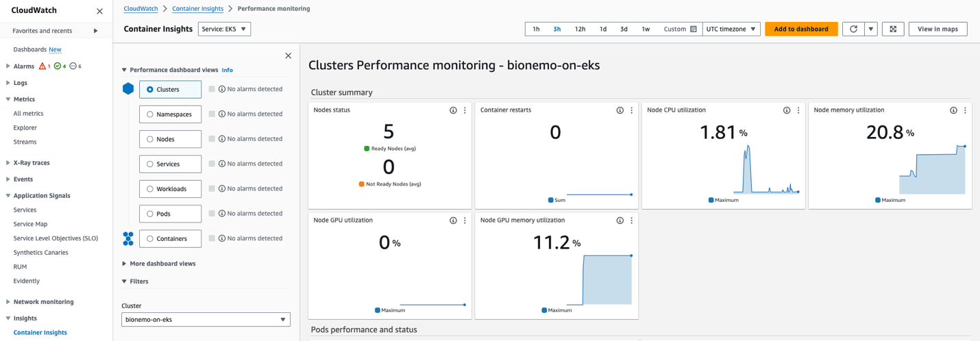Select the Services radio button
980x341 pixels.
coord(150,164)
